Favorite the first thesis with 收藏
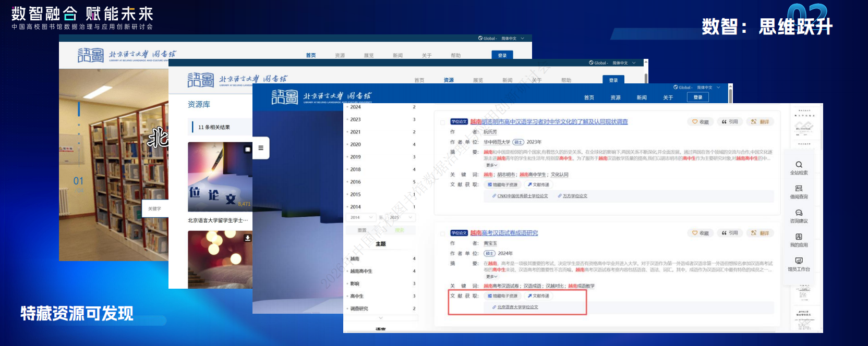This screenshot has width=868, height=346. click(700, 122)
